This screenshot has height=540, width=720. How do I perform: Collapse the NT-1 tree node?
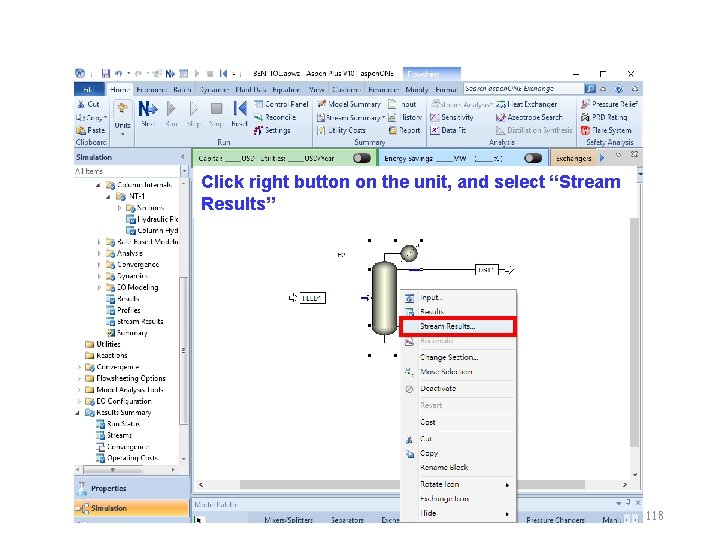(x=108, y=197)
